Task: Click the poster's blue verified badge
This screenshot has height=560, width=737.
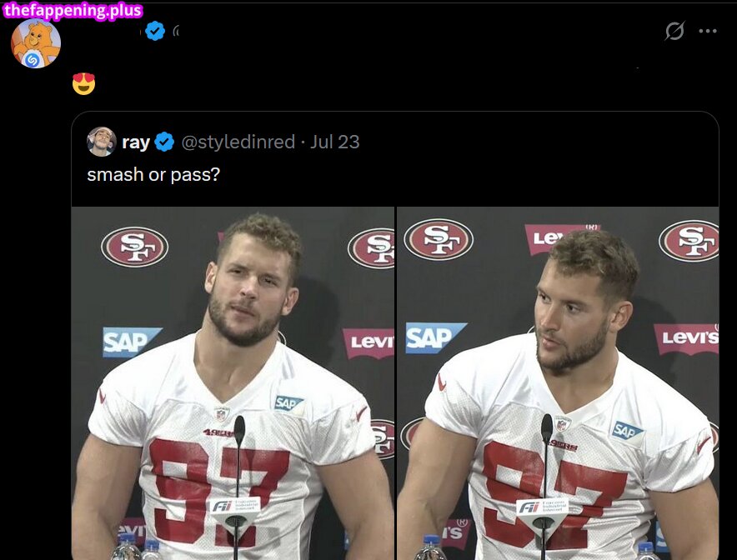Action: point(154,31)
